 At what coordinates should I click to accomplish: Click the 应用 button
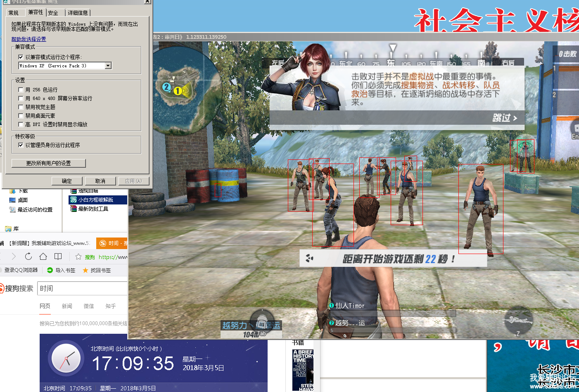[134, 181]
